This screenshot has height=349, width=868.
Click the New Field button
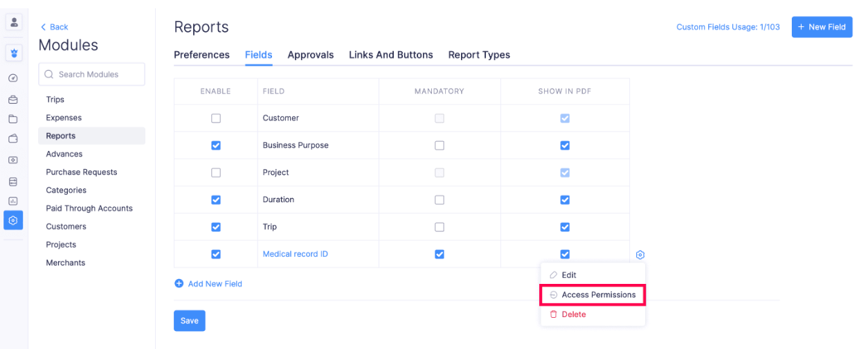point(822,27)
